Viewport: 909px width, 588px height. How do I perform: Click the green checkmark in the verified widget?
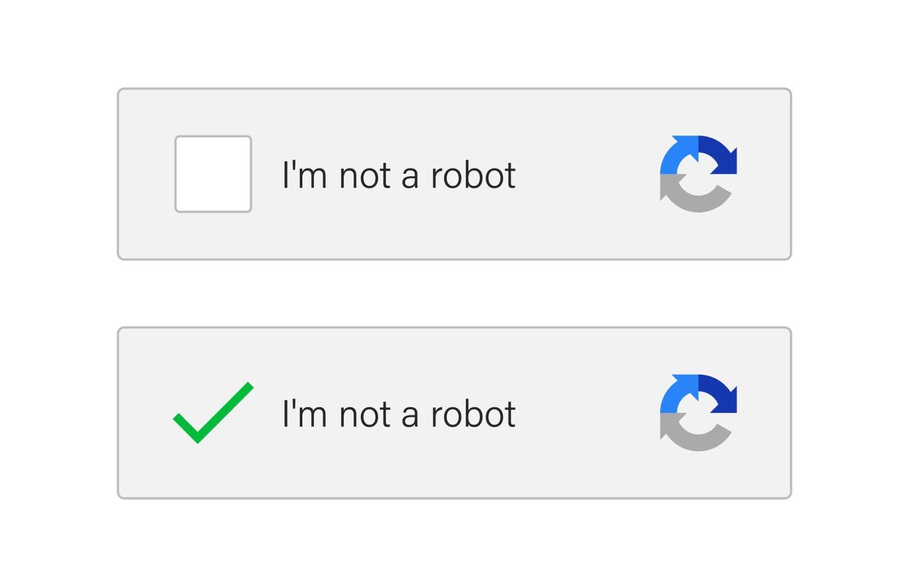(212, 413)
